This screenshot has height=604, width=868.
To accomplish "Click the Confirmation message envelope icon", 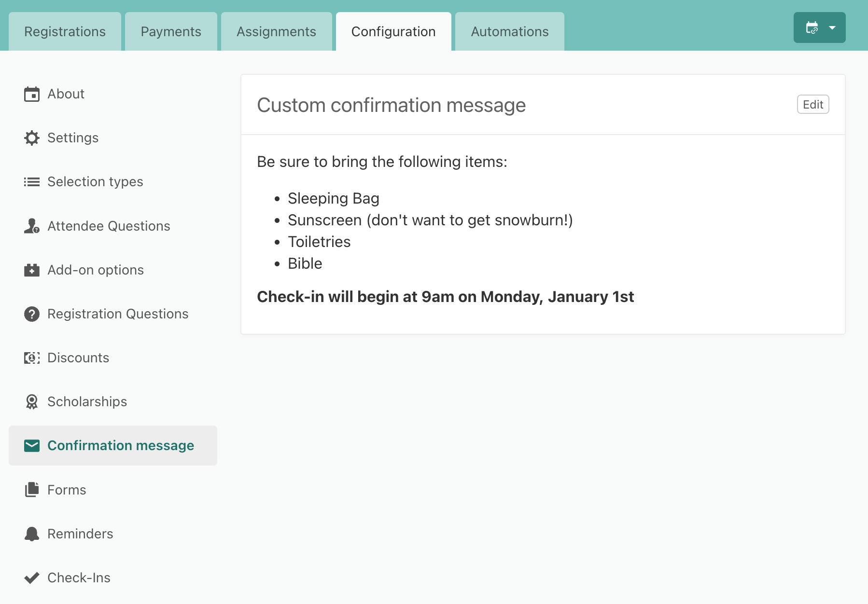I will point(32,446).
